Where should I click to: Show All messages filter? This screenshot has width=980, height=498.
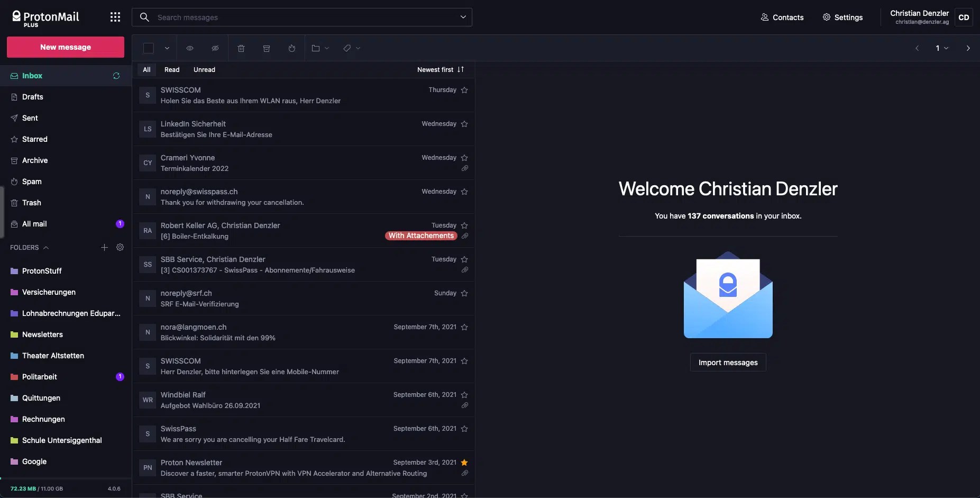(x=146, y=69)
